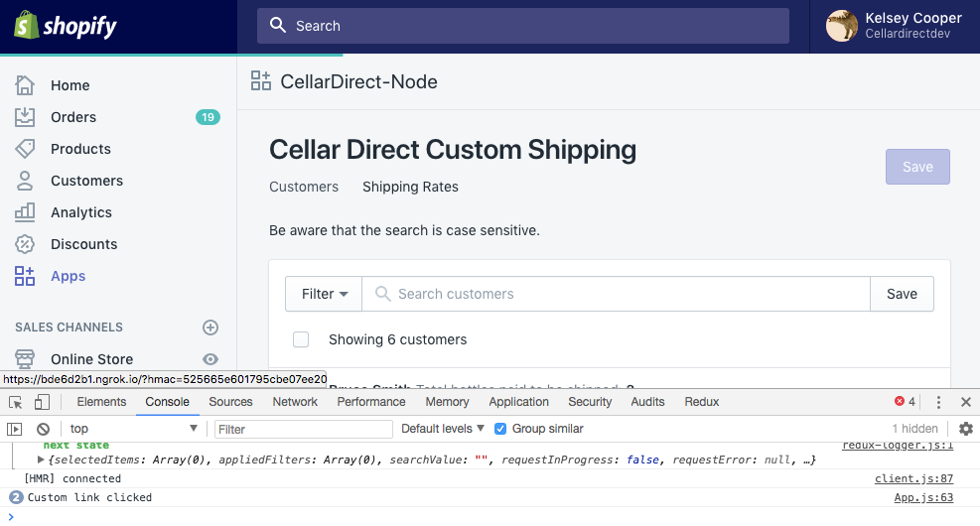Image resolution: width=980 pixels, height=526 pixels.
Task: Click the Analytics bar chart icon
Action: pyautogui.click(x=25, y=212)
